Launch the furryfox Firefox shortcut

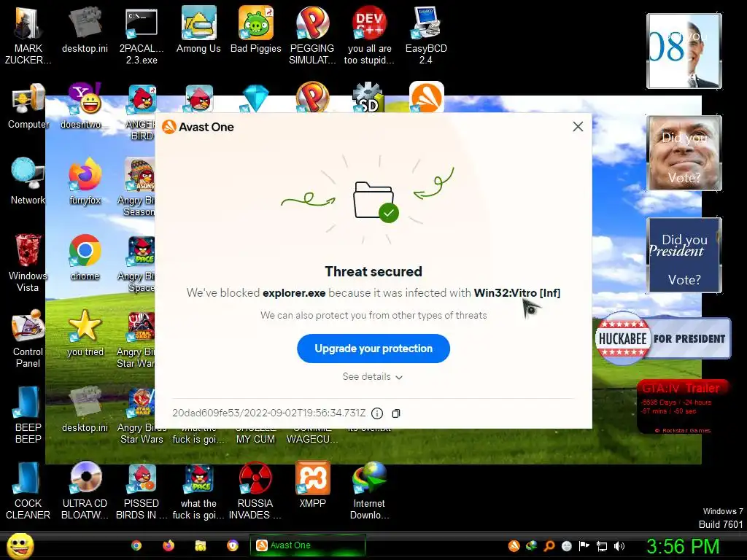coord(85,181)
